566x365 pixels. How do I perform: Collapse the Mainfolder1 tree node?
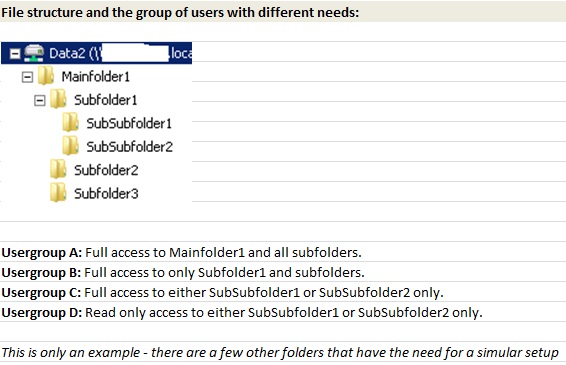[27, 77]
